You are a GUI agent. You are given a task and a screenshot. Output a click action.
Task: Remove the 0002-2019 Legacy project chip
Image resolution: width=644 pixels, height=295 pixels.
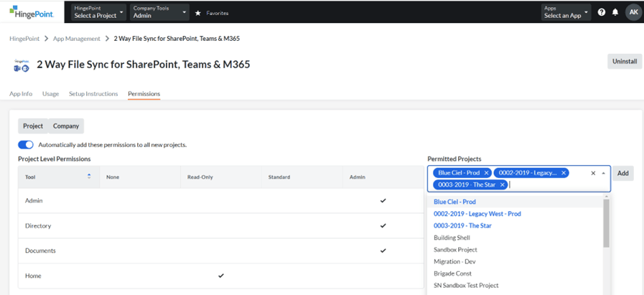click(564, 173)
